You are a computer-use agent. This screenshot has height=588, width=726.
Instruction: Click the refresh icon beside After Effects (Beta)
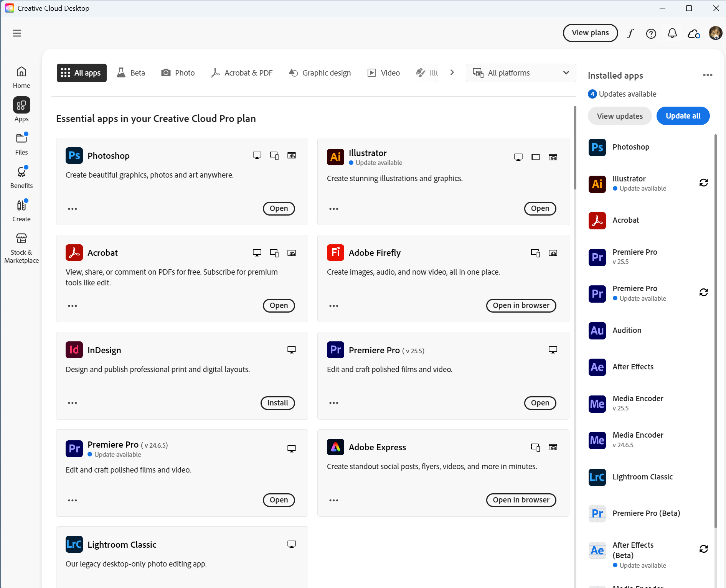pyautogui.click(x=704, y=549)
